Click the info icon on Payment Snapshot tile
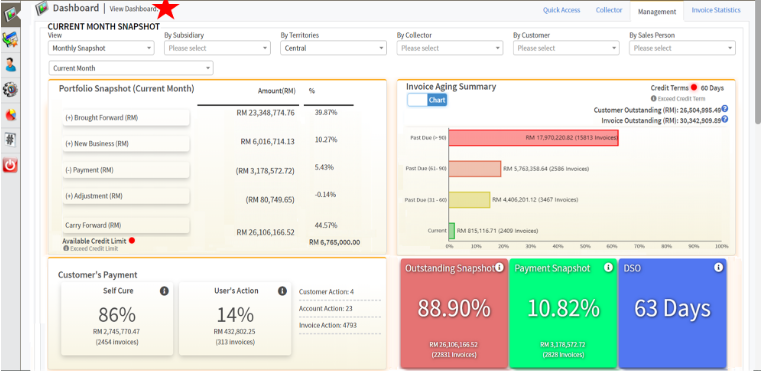Image resolution: width=764 pixels, height=375 pixels. pos(608,267)
